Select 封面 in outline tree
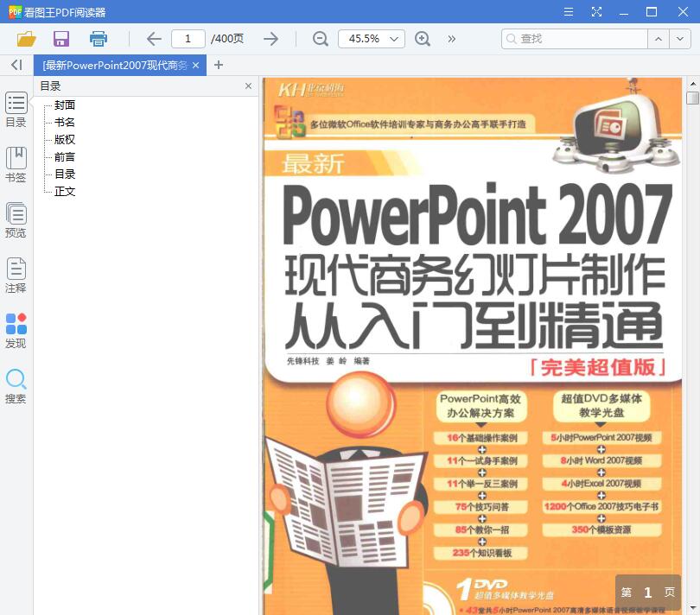The image size is (700, 615). point(65,105)
